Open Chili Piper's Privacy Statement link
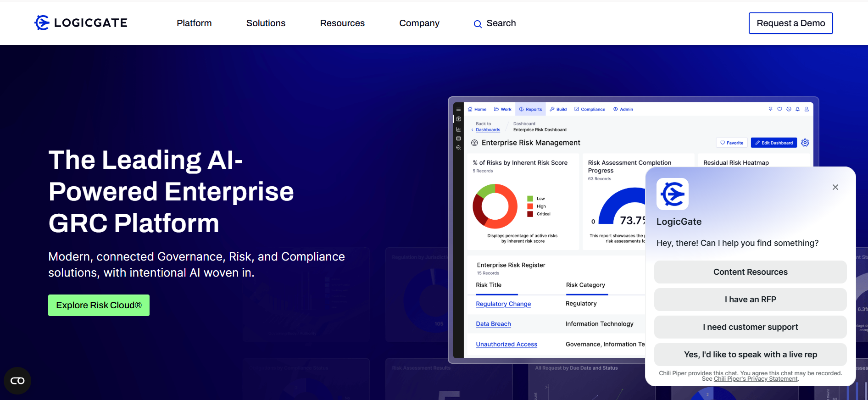 point(756,379)
